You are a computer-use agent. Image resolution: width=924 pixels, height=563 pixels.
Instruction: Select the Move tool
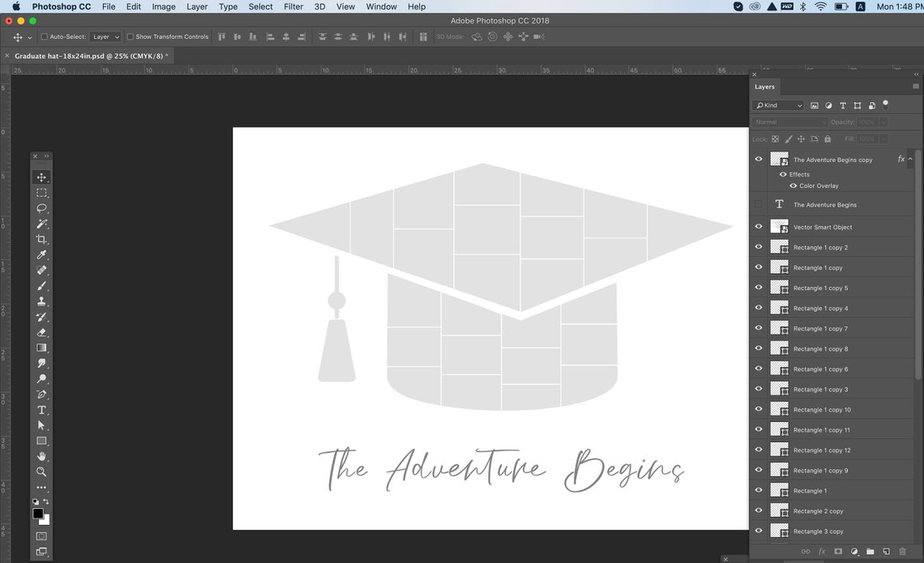(x=41, y=177)
